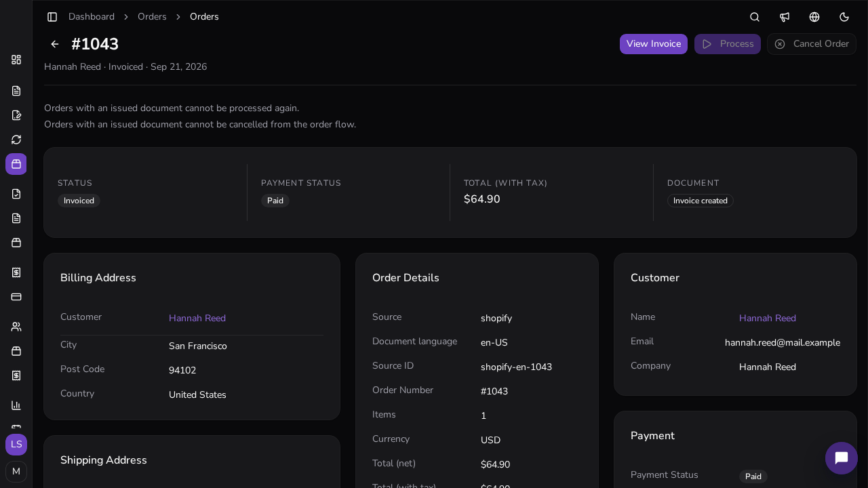The width and height of the screenshot is (868, 488).
Task: Open search from the top bar
Action: pos(755,17)
